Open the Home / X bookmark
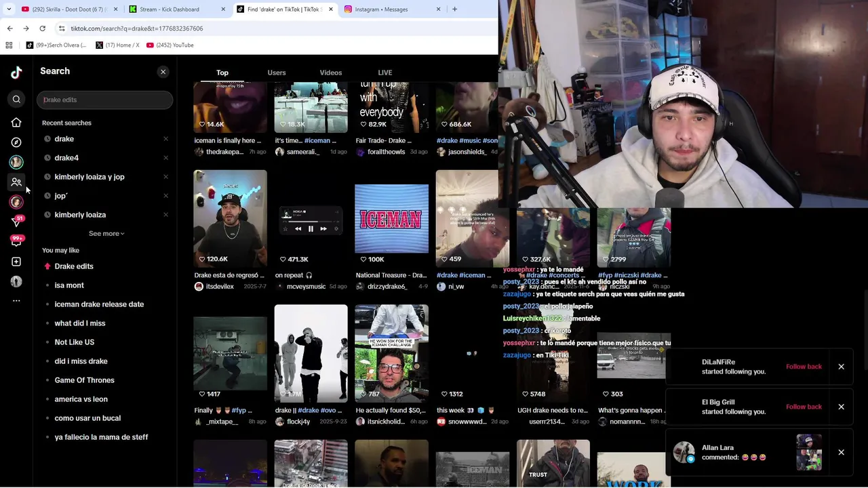Screen dimensions: 868x488 117,45
